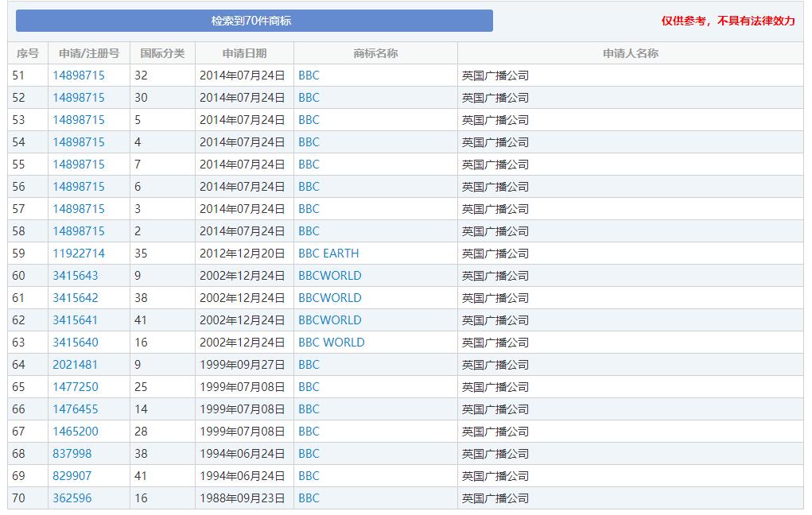This screenshot has width=812, height=515.
Task: Click class 28 cell in row 67
Action: click(162, 431)
